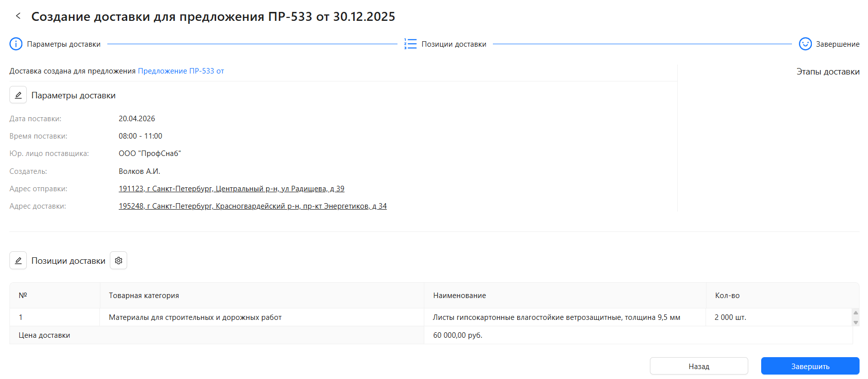Select the row with Листы гипсокартонные
The width and height of the screenshot is (868, 379).
coord(431,317)
